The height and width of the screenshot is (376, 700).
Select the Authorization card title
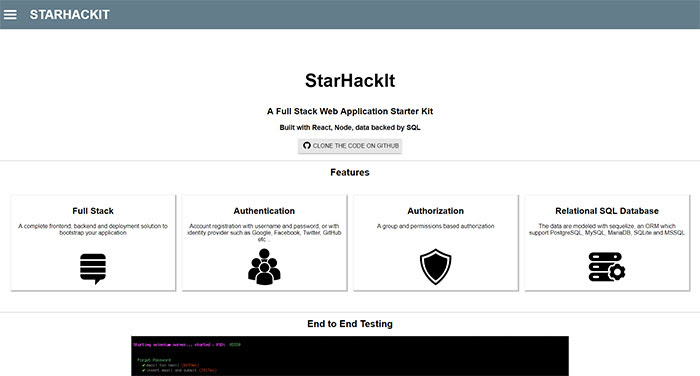[x=436, y=211]
